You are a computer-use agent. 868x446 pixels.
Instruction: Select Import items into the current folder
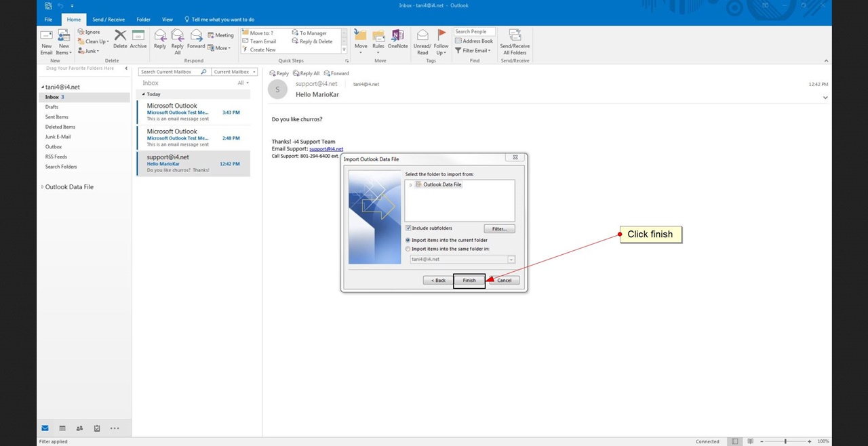pyautogui.click(x=408, y=240)
